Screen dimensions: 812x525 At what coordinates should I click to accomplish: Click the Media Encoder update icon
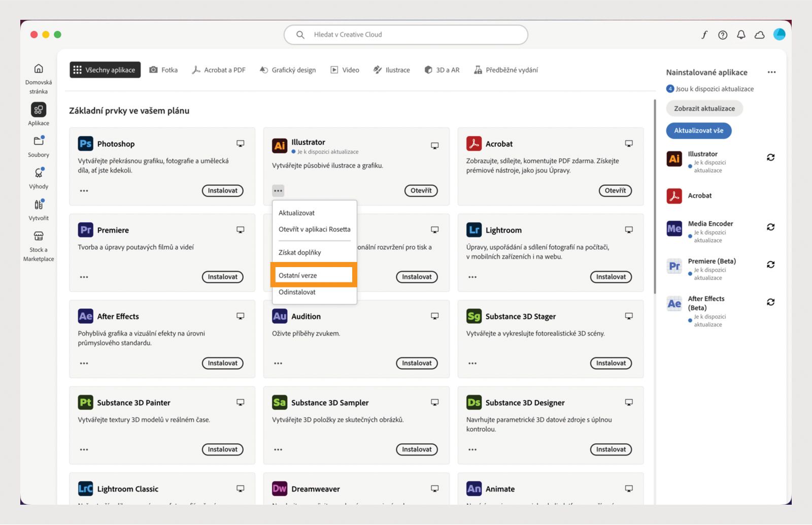pos(770,227)
